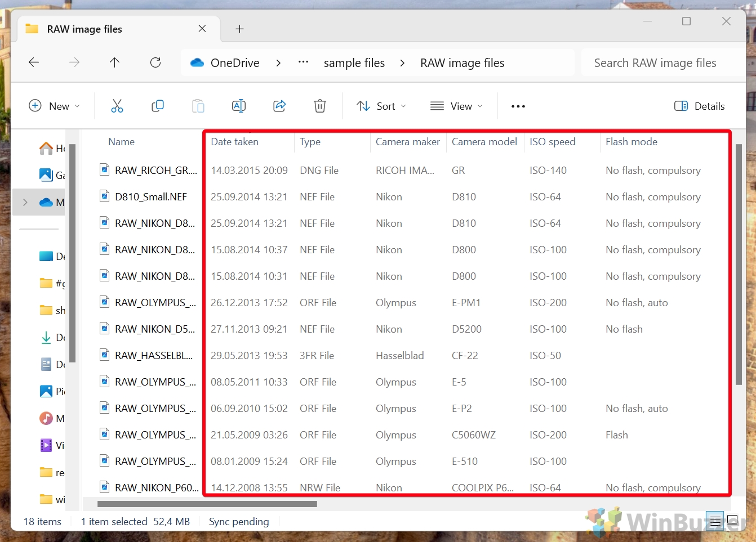The width and height of the screenshot is (756, 542).
Task: Click the 18 items status text
Action: pos(42,522)
